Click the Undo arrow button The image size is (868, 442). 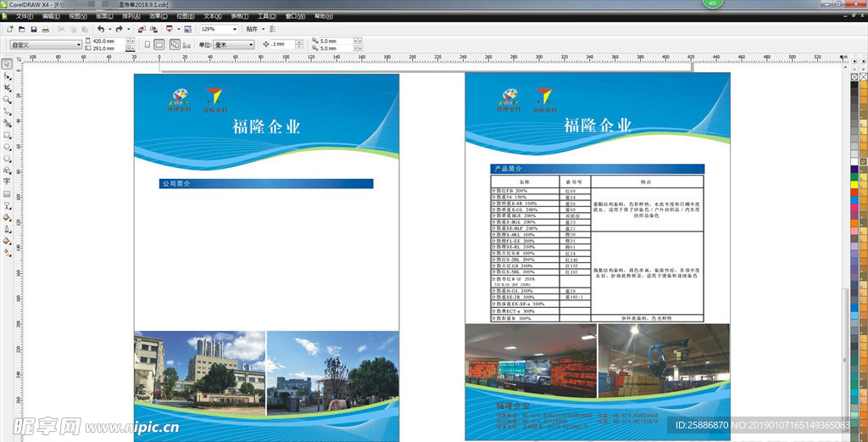tap(100, 29)
